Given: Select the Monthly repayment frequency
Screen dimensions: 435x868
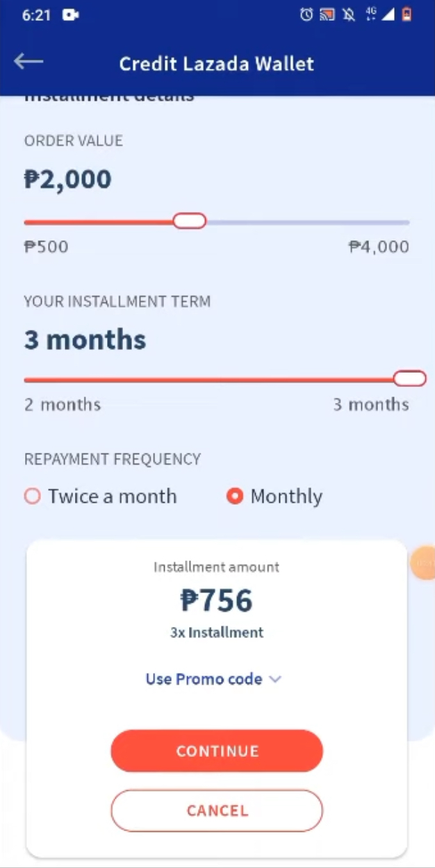Looking at the screenshot, I should click(x=235, y=496).
